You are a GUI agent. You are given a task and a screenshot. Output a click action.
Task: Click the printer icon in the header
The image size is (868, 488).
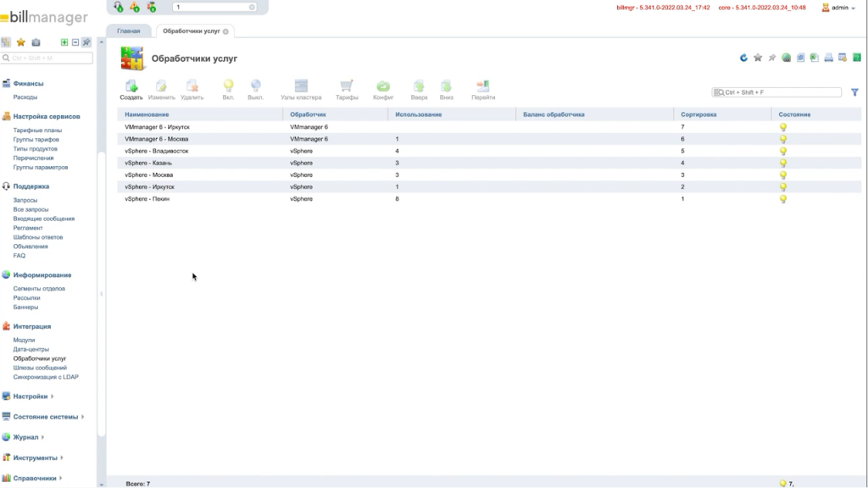point(829,58)
